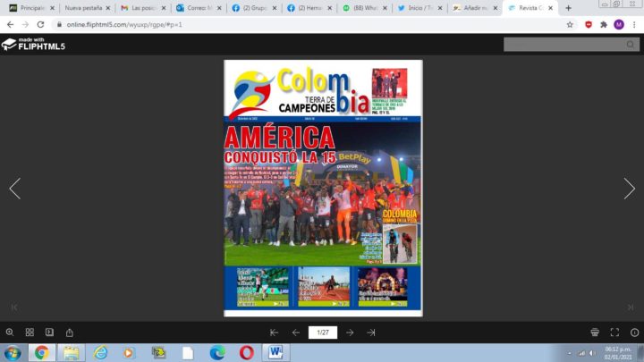Image resolution: width=644 pixels, height=362 pixels.
Task: Go back in browser history
Action: click(10, 25)
